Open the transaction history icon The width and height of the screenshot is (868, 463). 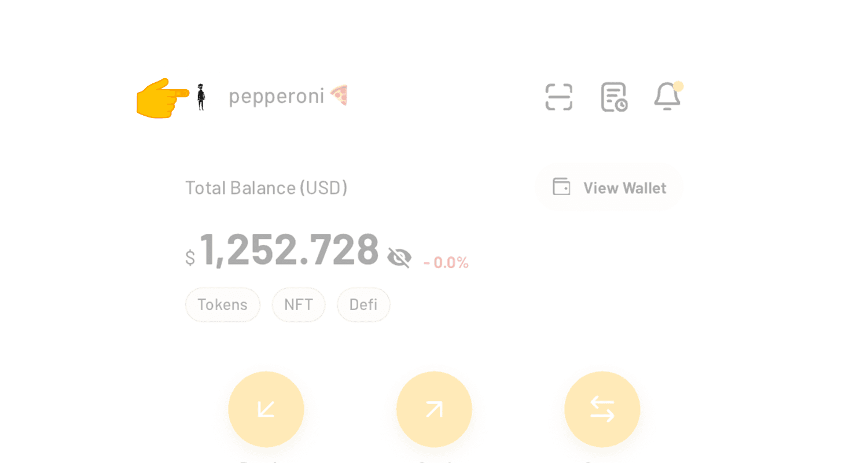point(614,97)
